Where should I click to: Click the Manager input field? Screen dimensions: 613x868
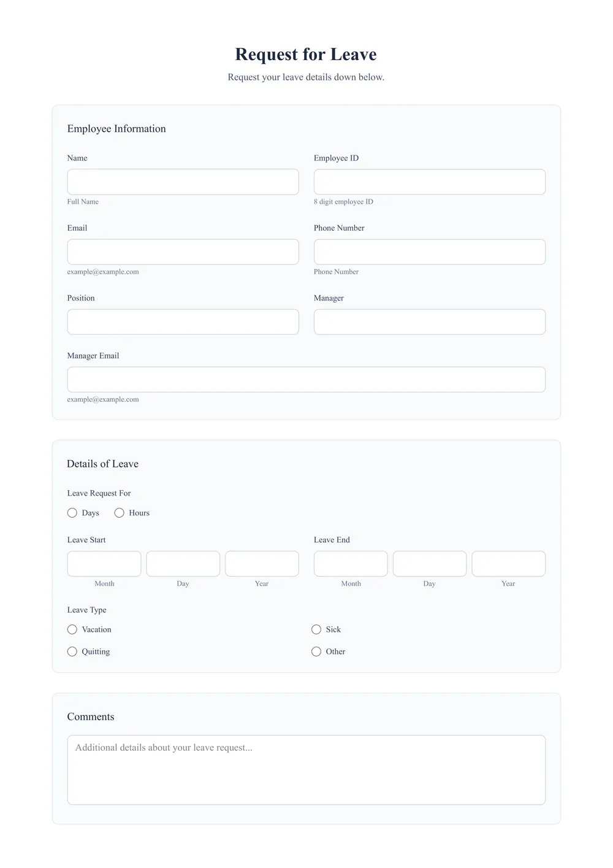(x=429, y=321)
